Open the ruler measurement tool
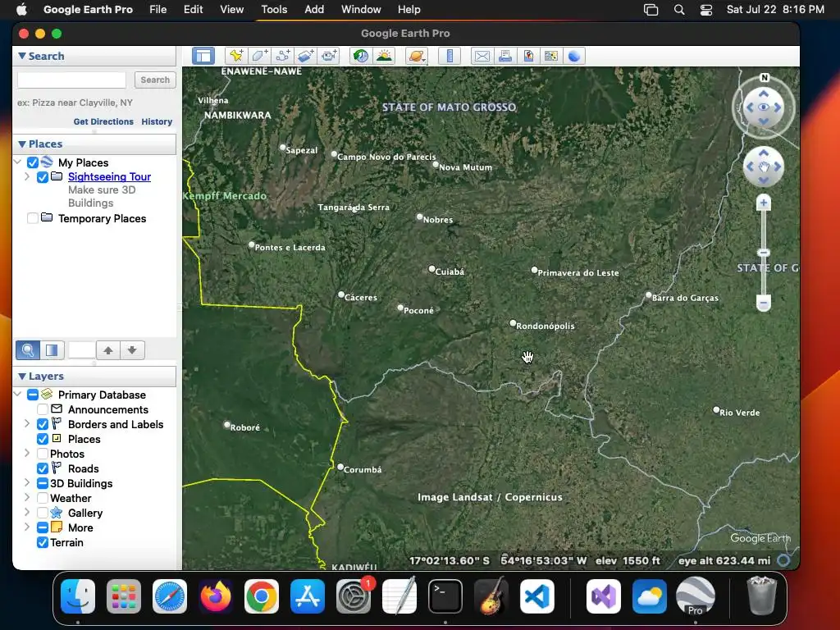Viewport: 840px width, 630px height. point(450,56)
